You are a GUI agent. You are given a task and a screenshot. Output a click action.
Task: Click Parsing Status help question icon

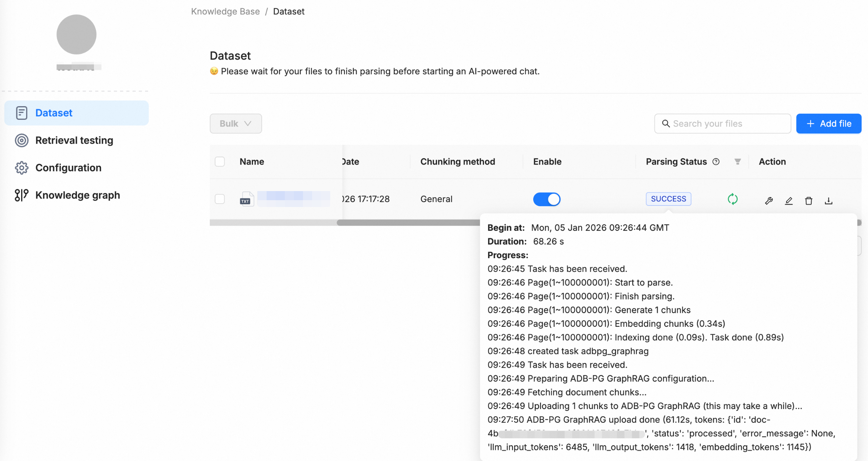coord(716,162)
